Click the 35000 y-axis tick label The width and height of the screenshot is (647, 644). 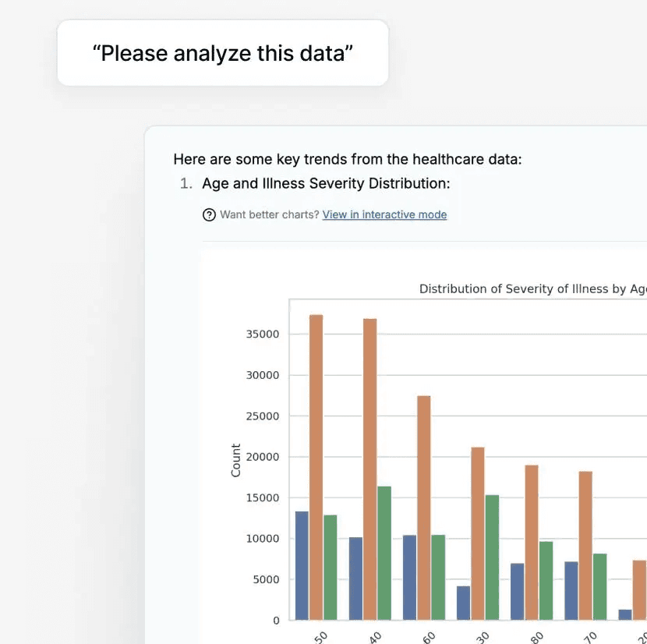point(263,334)
